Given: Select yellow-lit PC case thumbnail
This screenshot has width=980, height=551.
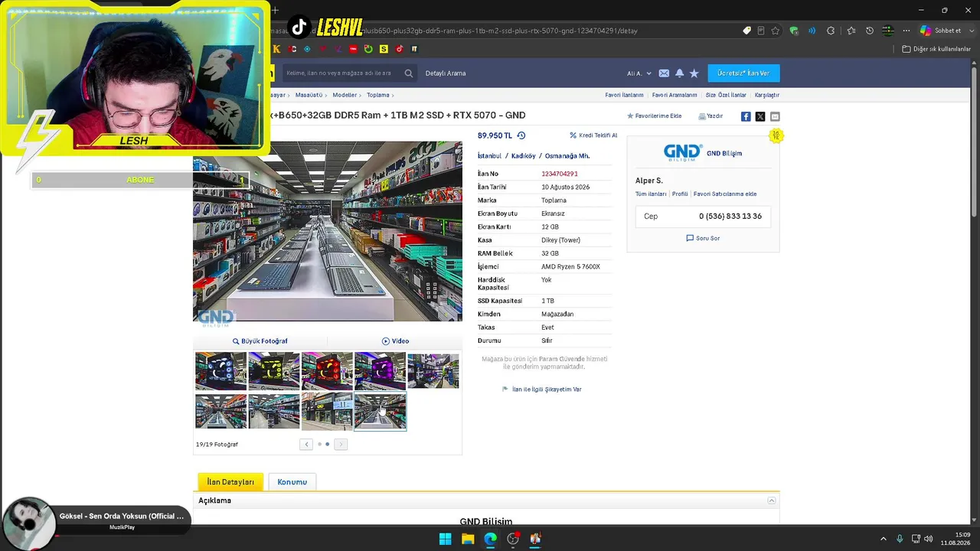Looking at the screenshot, I should [274, 370].
